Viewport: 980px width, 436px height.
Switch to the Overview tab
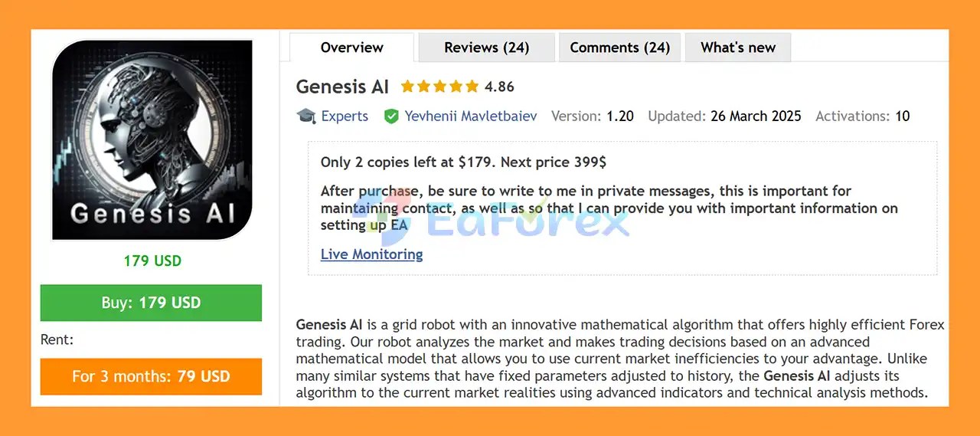tap(351, 48)
